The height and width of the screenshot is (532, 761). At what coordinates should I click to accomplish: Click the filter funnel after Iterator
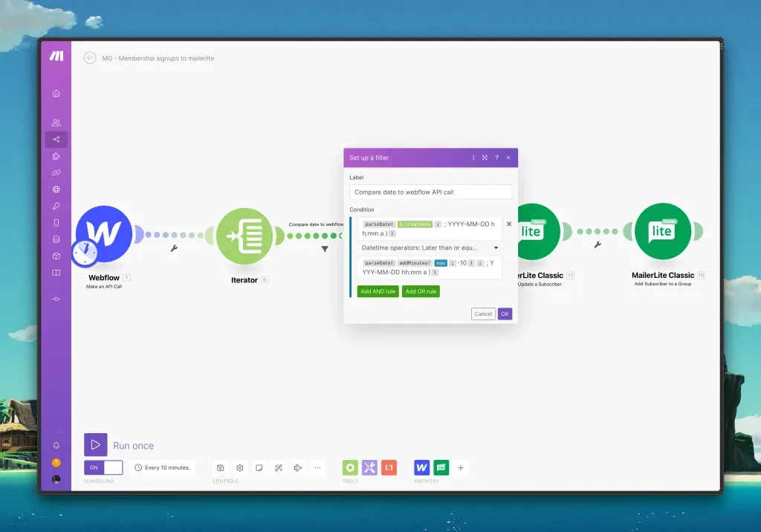(325, 249)
